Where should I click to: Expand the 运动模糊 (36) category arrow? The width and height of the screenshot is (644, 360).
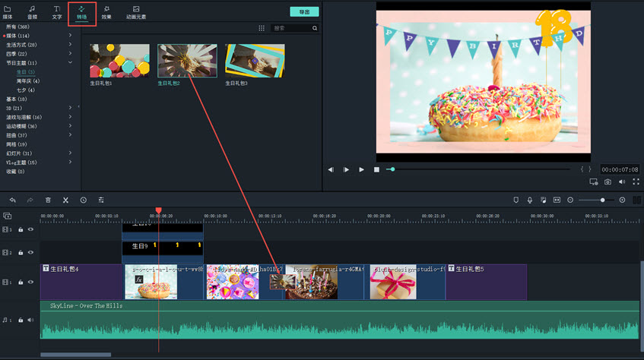point(70,125)
